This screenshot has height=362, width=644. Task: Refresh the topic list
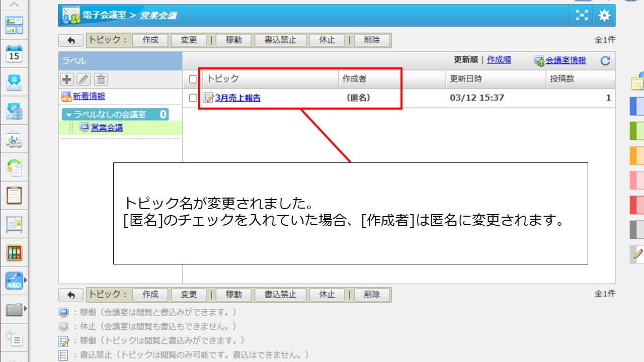point(605,61)
